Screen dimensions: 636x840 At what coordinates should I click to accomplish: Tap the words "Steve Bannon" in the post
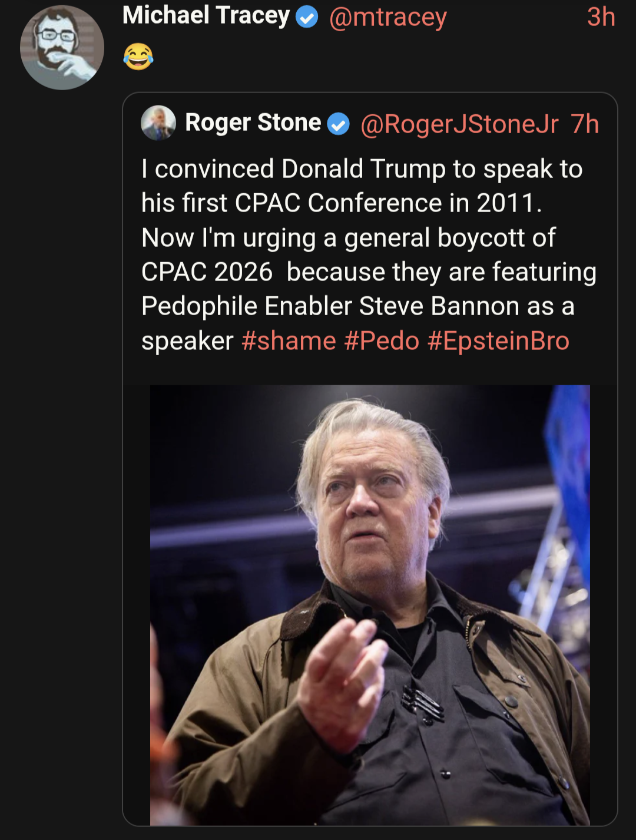pyautogui.click(x=439, y=306)
